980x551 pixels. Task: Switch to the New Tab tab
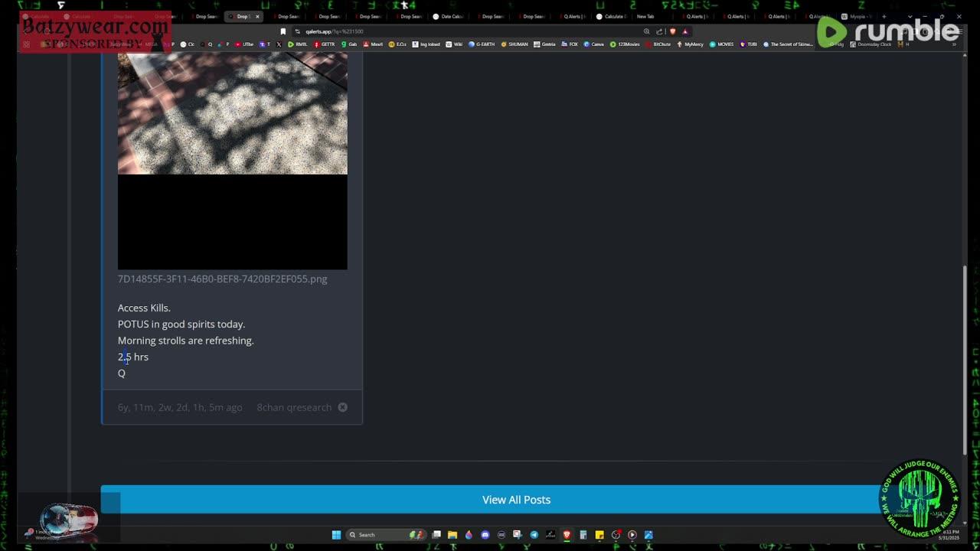point(652,16)
